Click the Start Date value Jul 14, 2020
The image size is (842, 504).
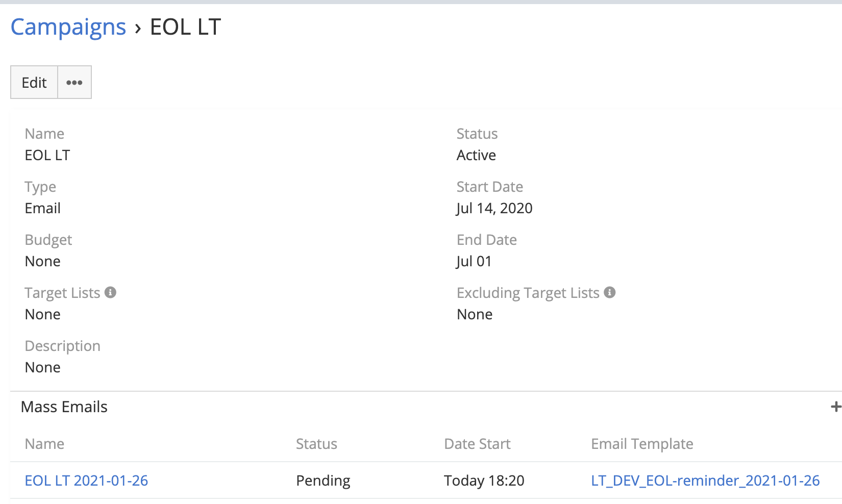(x=494, y=208)
